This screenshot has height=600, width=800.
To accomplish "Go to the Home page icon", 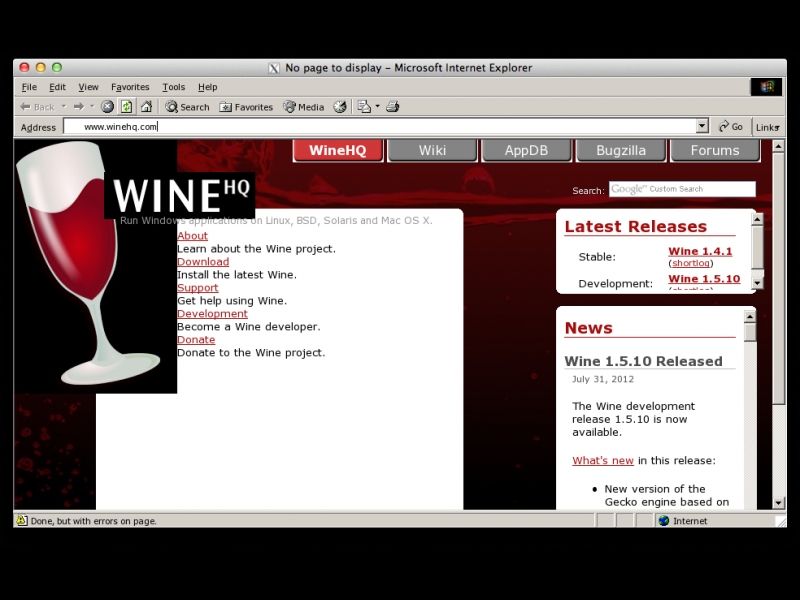I will [146, 107].
